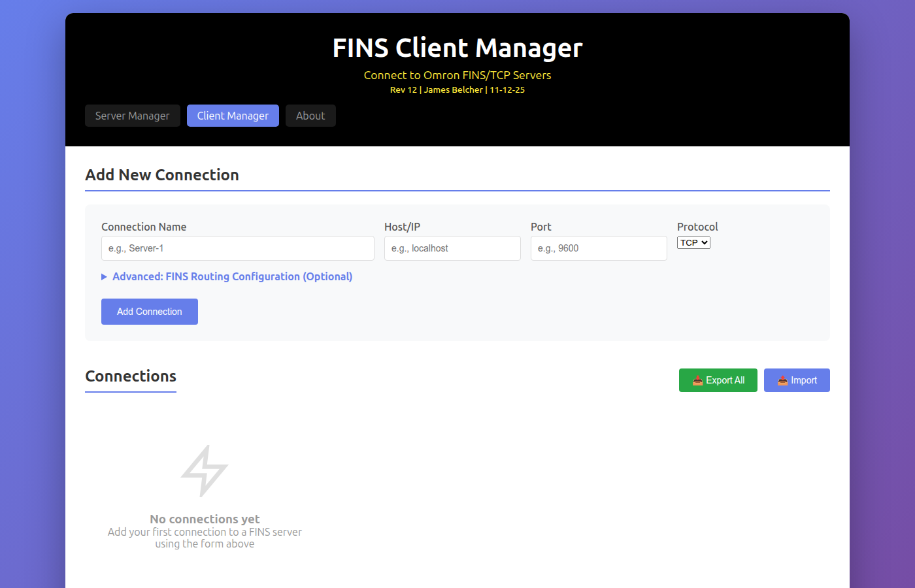Click the Port input field

coord(599,248)
